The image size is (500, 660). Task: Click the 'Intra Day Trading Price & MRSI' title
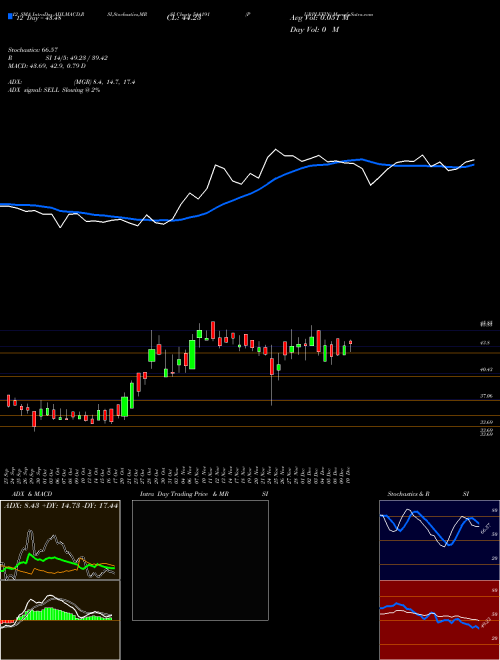(204, 494)
